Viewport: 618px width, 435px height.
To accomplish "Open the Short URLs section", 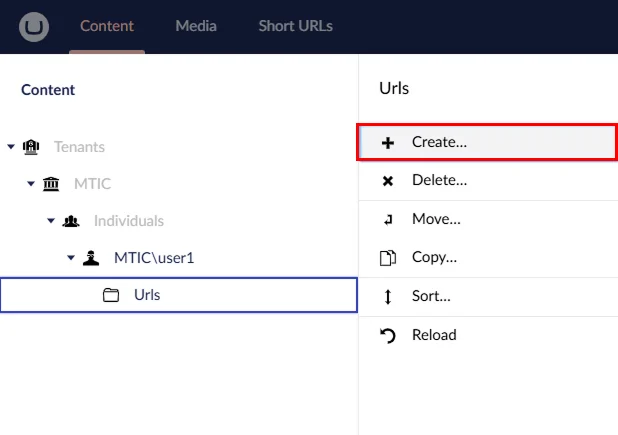I will coord(295,26).
